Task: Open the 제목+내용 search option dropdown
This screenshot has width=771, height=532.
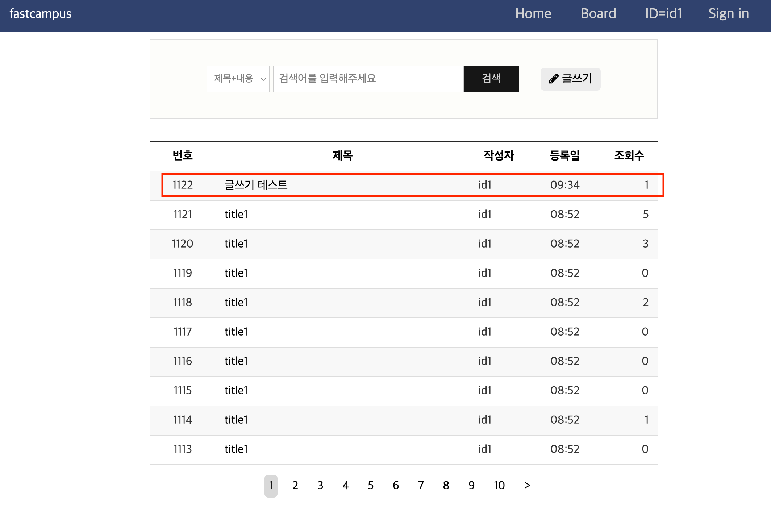Action: [x=238, y=79]
